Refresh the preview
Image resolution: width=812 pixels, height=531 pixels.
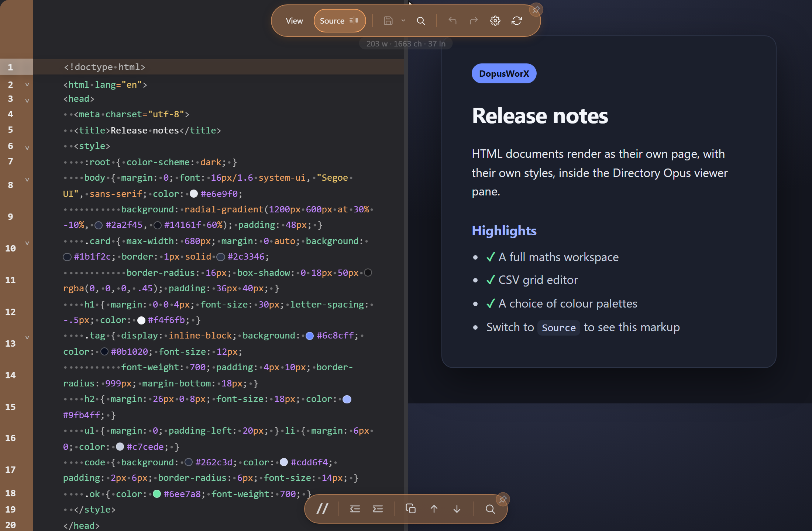click(x=517, y=21)
